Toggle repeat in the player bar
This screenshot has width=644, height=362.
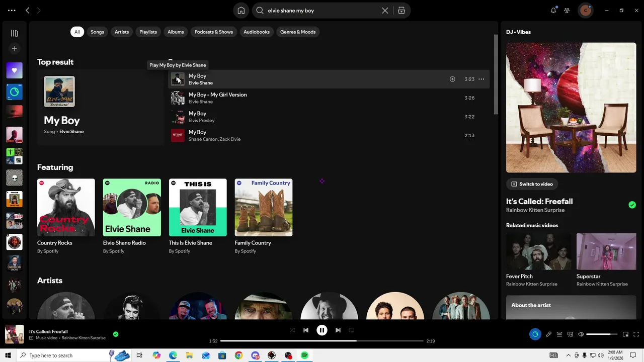pyautogui.click(x=352, y=330)
